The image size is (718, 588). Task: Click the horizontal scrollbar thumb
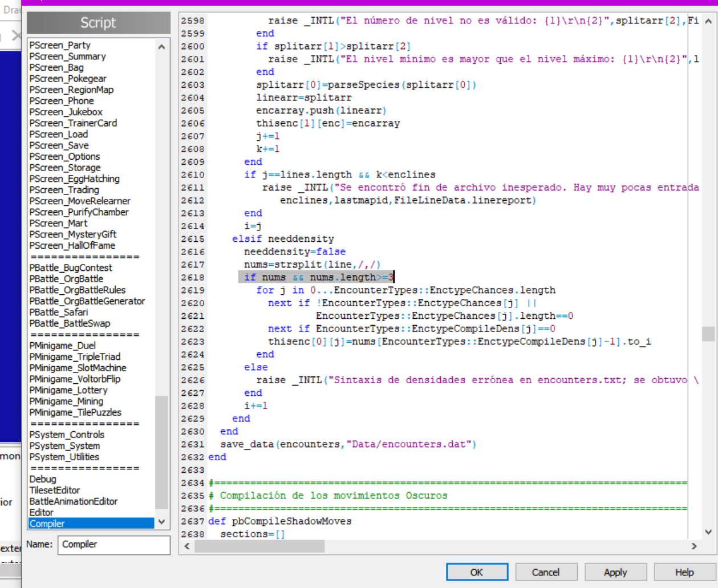(x=259, y=546)
